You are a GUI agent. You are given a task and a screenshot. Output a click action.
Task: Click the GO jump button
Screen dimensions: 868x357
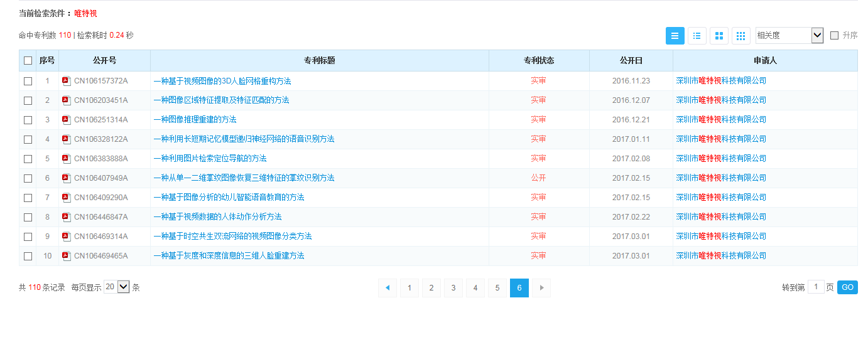847,287
